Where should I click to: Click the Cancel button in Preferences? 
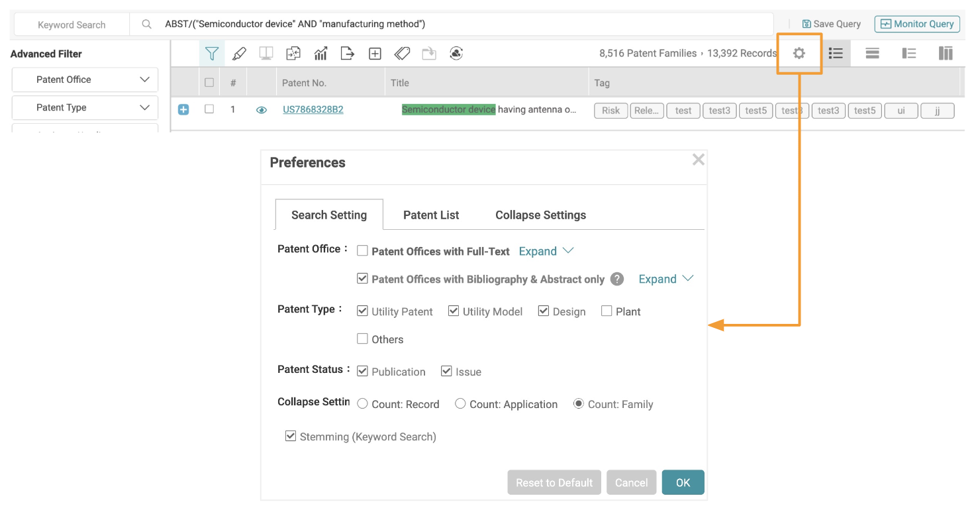pyautogui.click(x=631, y=482)
